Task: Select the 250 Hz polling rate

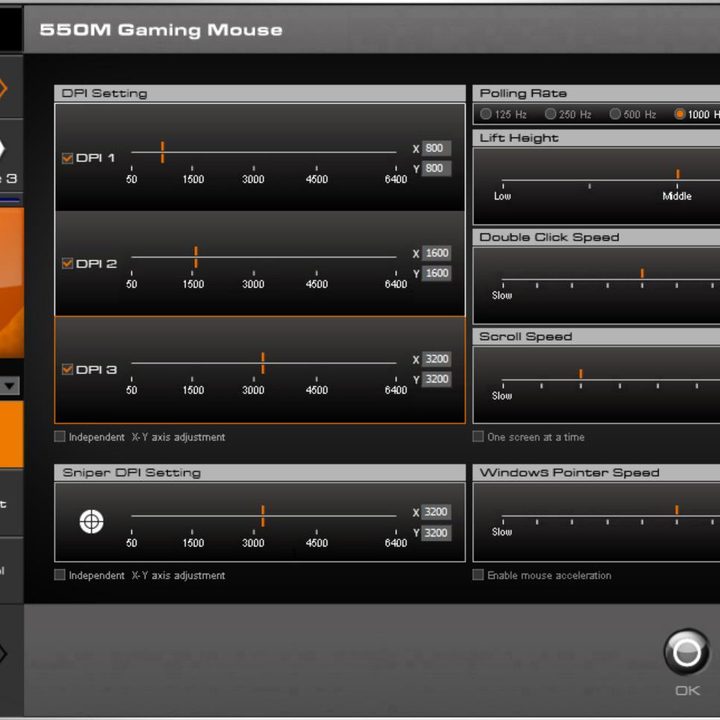Action: click(550, 114)
